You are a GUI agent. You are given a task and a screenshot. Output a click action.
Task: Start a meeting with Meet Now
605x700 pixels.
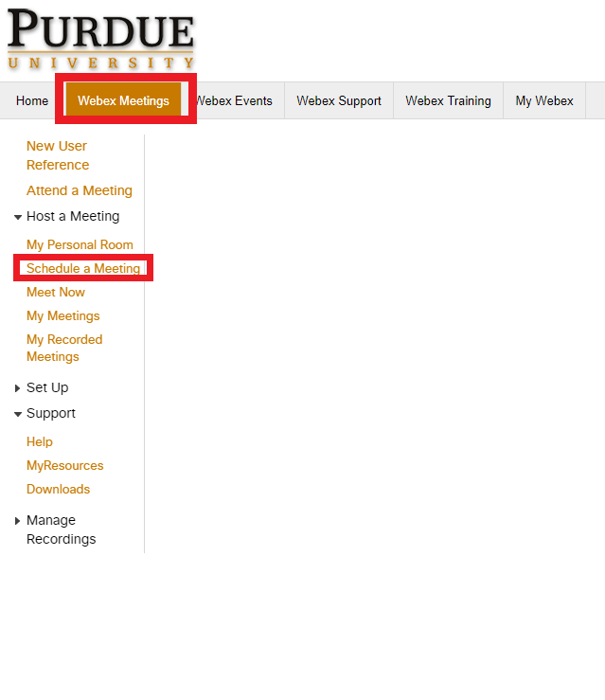tap(56, 292)
